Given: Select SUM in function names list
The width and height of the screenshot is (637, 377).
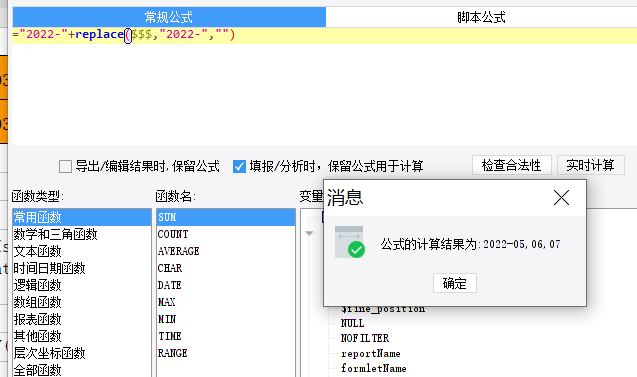Looking at the screenshot, I should (226, 217).
